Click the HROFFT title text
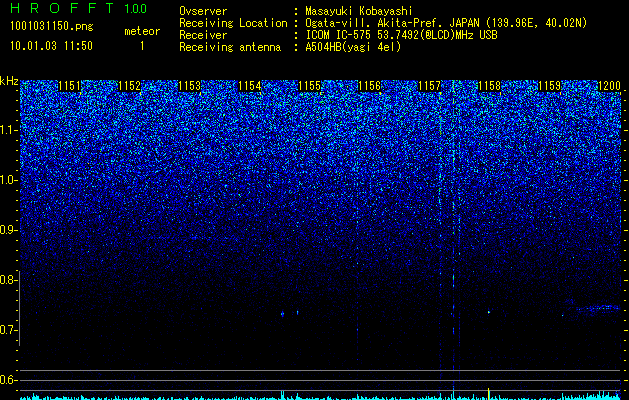Viewport: 629px width, 400px height. click(62, 8)
